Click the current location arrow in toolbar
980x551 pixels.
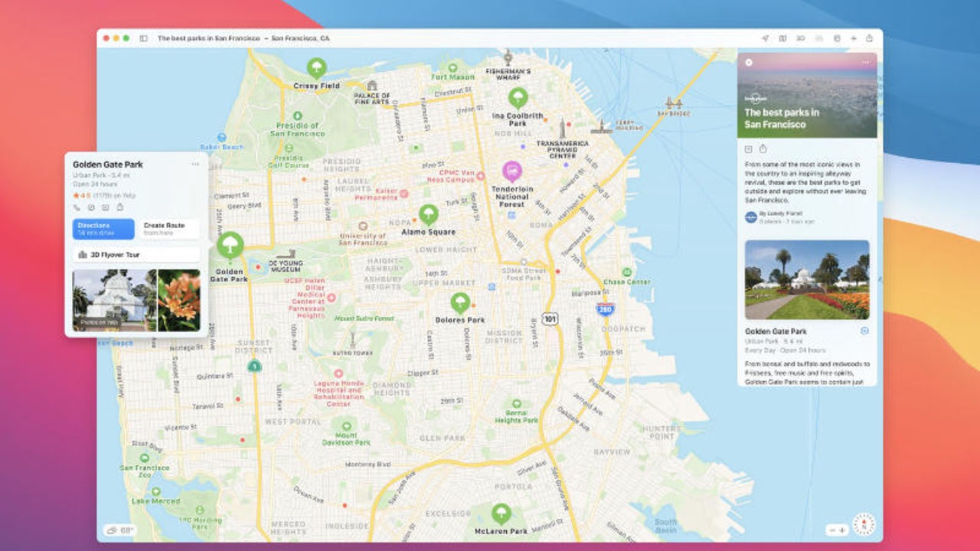point(765,38)
